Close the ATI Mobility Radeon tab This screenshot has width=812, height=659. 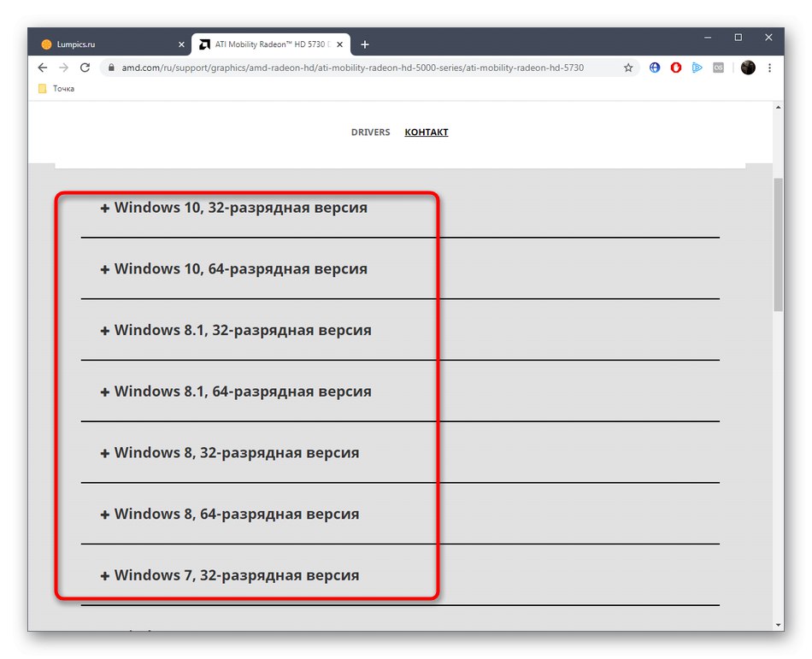pos(339,44)
